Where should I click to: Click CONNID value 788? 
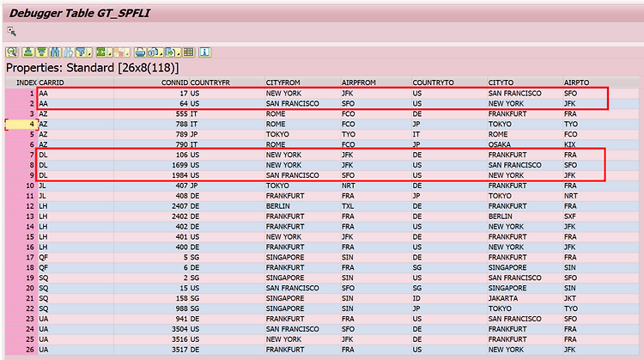point(181,124)
